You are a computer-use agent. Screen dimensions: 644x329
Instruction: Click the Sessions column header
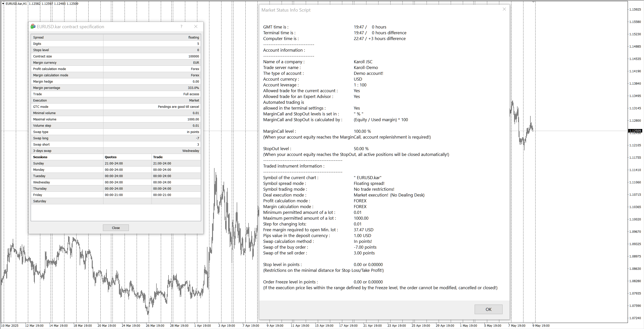click(40, 157)
